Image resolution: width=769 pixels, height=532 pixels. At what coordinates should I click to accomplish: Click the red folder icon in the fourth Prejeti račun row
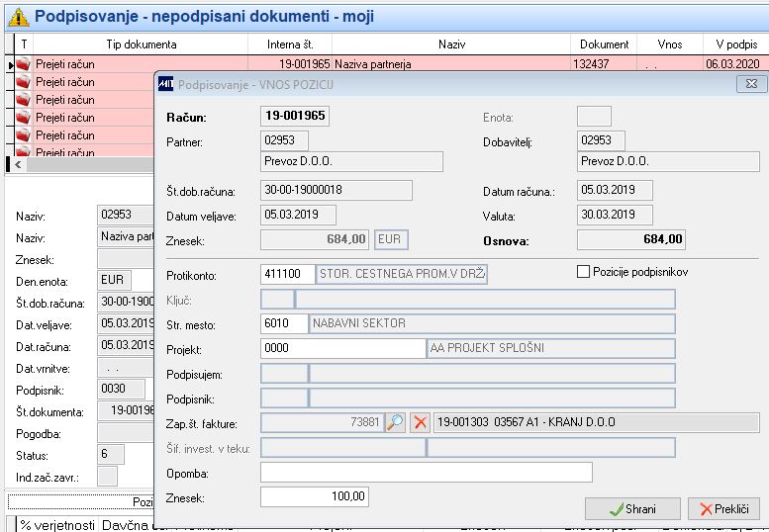[x=23, y=118]
